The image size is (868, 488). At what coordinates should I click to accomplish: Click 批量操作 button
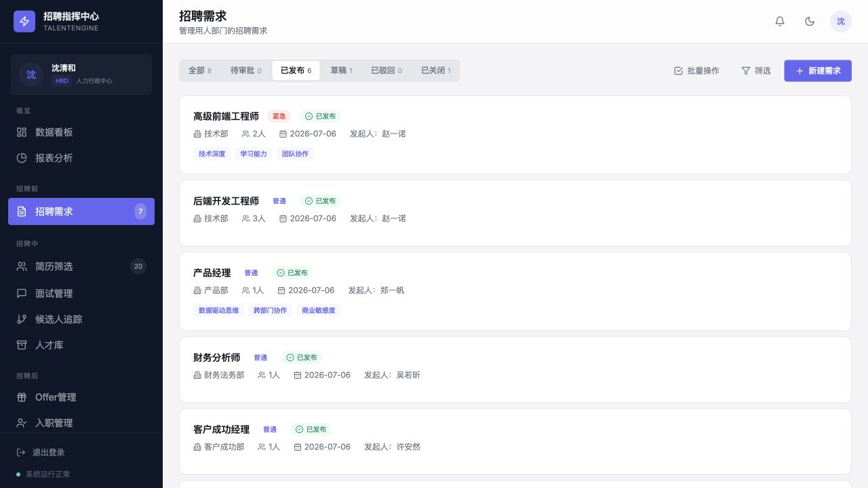(x=696, y=70)
